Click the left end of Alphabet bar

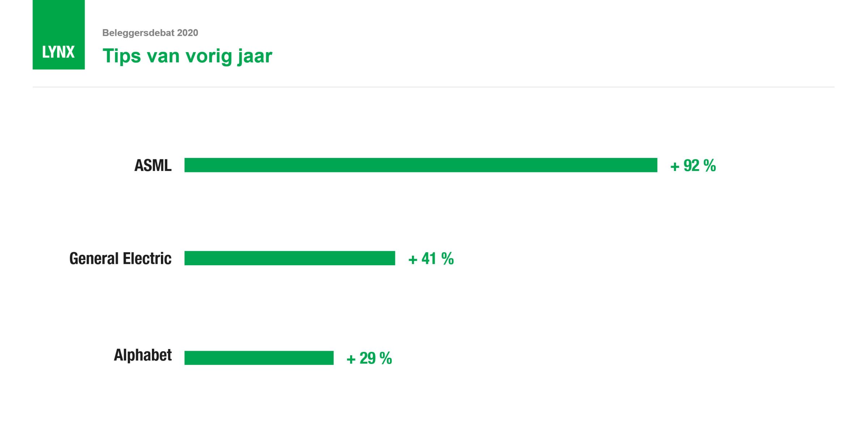coord(188,358)
